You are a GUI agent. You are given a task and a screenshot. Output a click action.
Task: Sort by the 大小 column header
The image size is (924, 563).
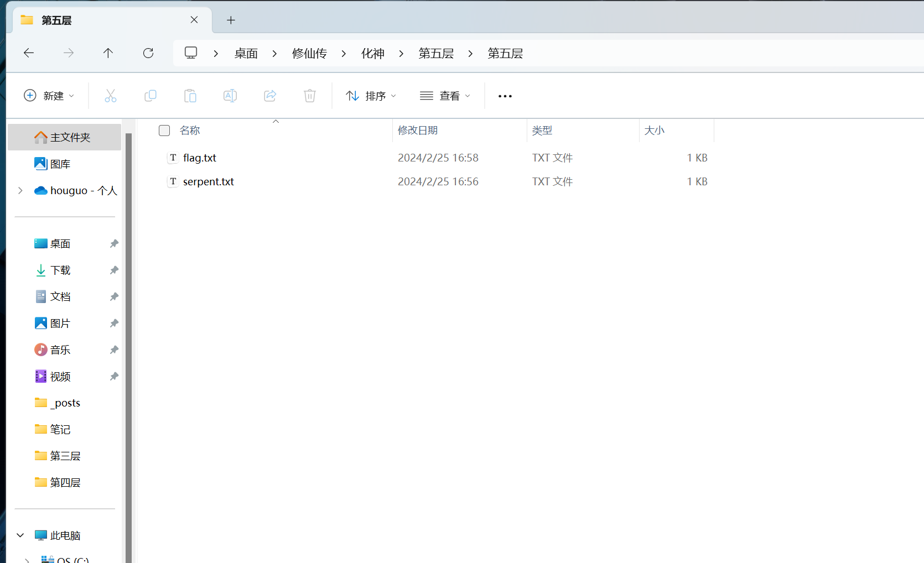click(x=655, y=131)
